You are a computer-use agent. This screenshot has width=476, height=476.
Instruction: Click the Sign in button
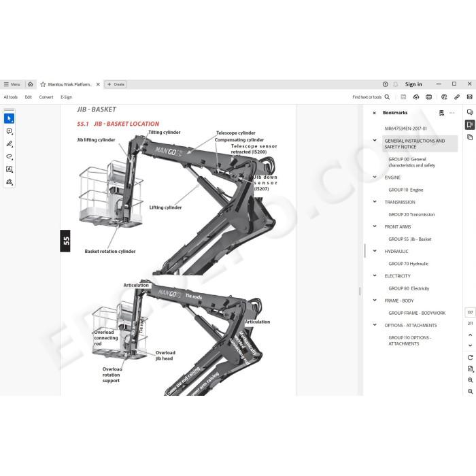[413, 84]
